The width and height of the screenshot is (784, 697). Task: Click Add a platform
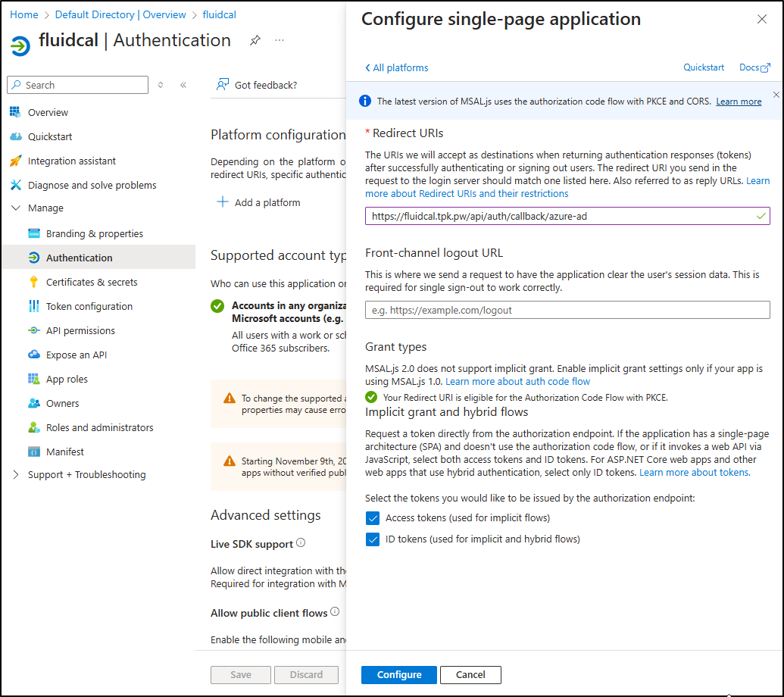(x=258, y=202)
